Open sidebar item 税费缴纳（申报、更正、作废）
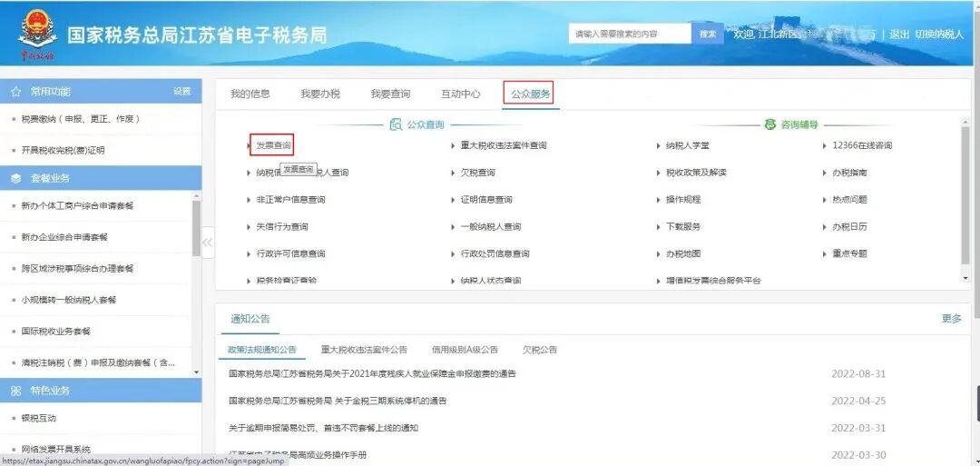The width and height of the screenshot is (980, 466). point(80,119)
